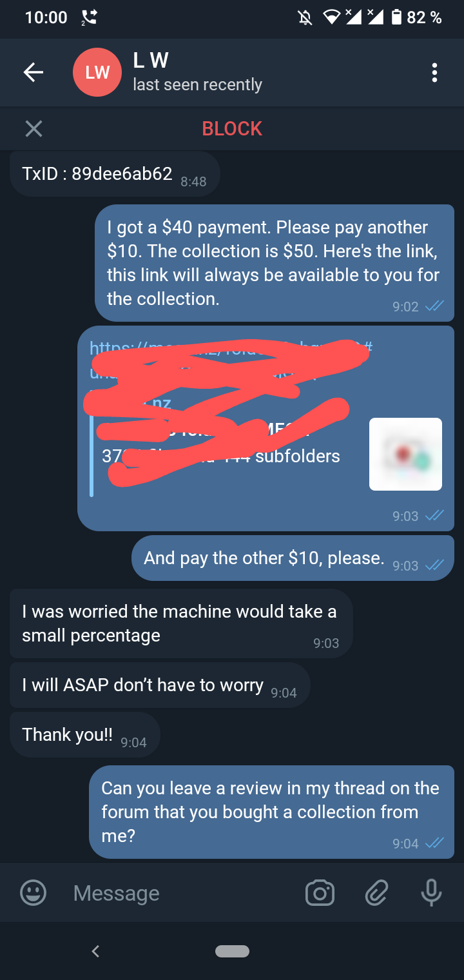
Task: Focus the Message input field
Action: 180,893
